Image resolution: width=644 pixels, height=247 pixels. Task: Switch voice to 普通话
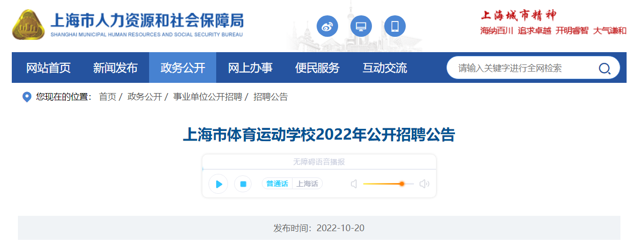click(277, 184)
